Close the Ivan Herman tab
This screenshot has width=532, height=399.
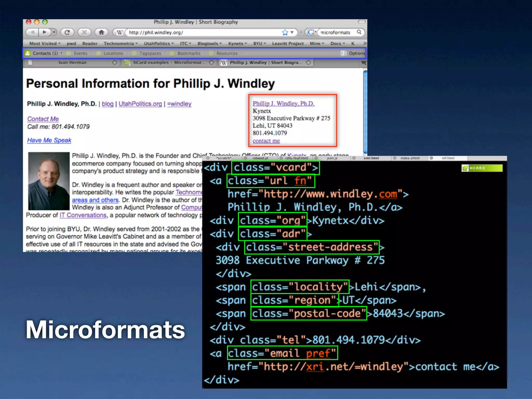point(115,63)
